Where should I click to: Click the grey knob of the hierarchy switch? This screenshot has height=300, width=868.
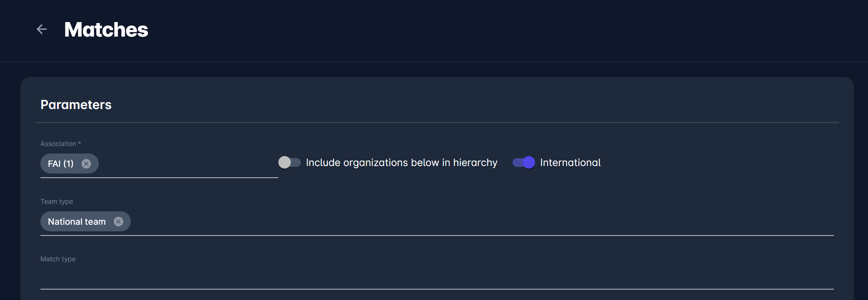click(285, 162)
